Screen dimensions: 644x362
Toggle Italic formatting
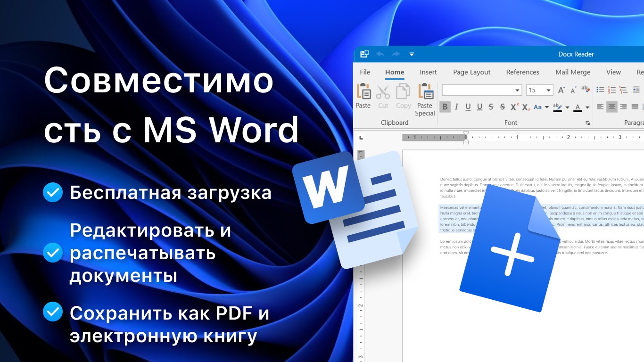456,107
